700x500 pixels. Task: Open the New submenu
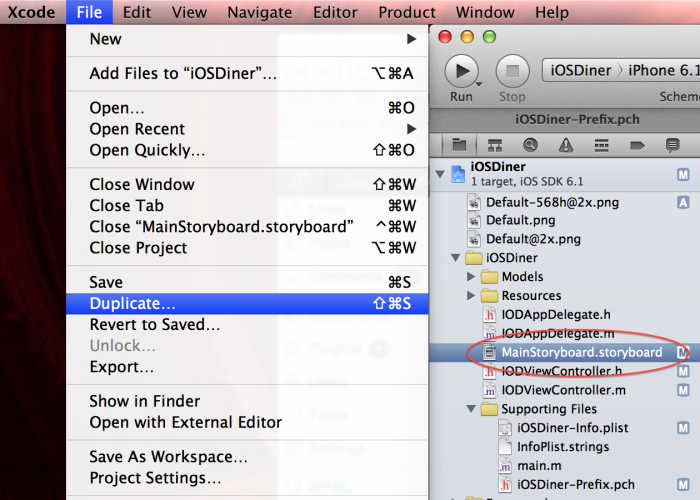(x=247, y=39)
